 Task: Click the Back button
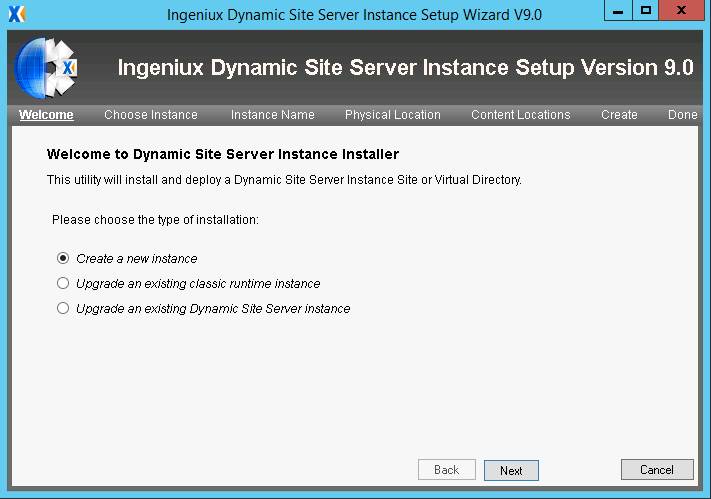pos(447,470)
